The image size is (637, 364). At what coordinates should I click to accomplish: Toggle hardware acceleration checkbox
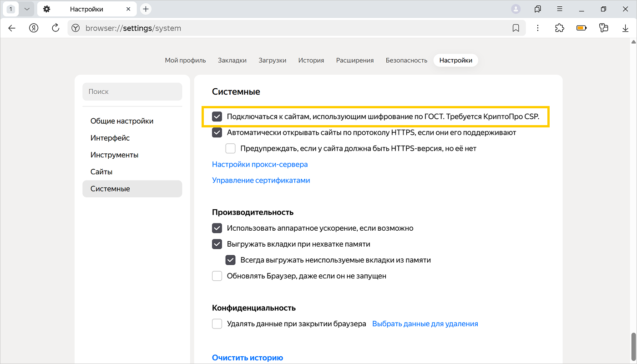coord(217,228)
